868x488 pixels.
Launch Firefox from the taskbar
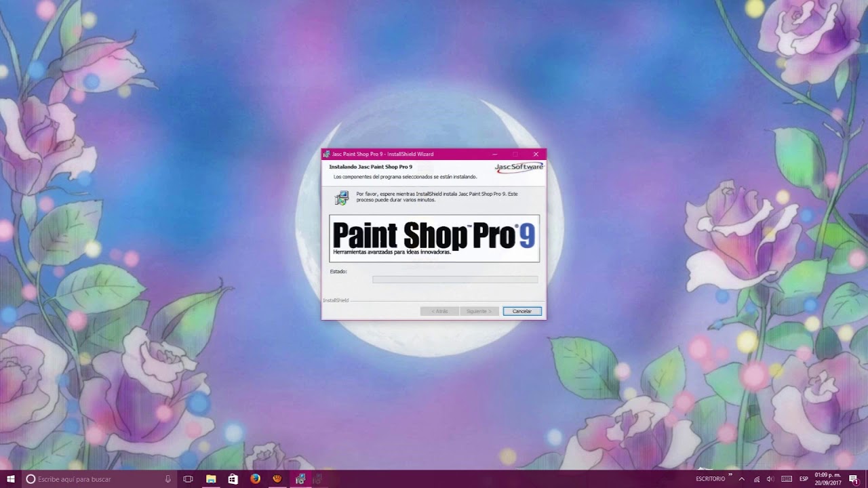(x=255, y=479)
